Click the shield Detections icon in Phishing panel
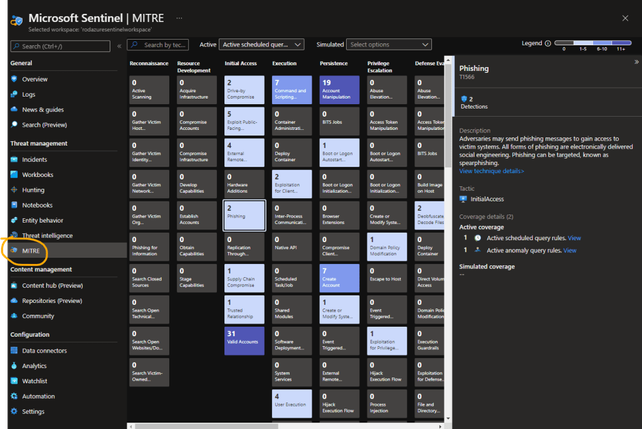642x429 pixels. 464,99
